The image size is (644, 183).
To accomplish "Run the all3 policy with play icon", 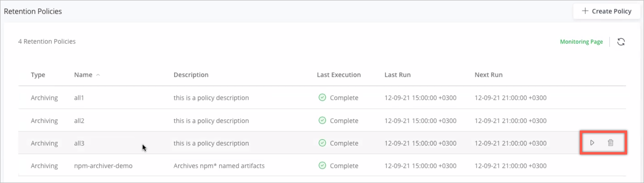I will tap(592, 143).
